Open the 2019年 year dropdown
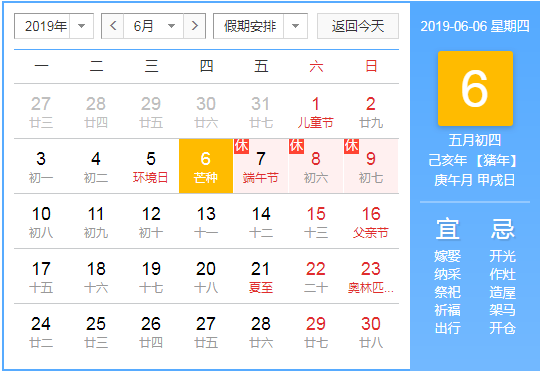The image size is (556, 371). click(54, 26)
